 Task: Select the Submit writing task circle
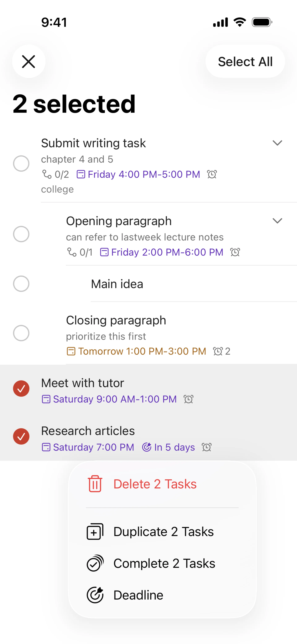point(21,164)
